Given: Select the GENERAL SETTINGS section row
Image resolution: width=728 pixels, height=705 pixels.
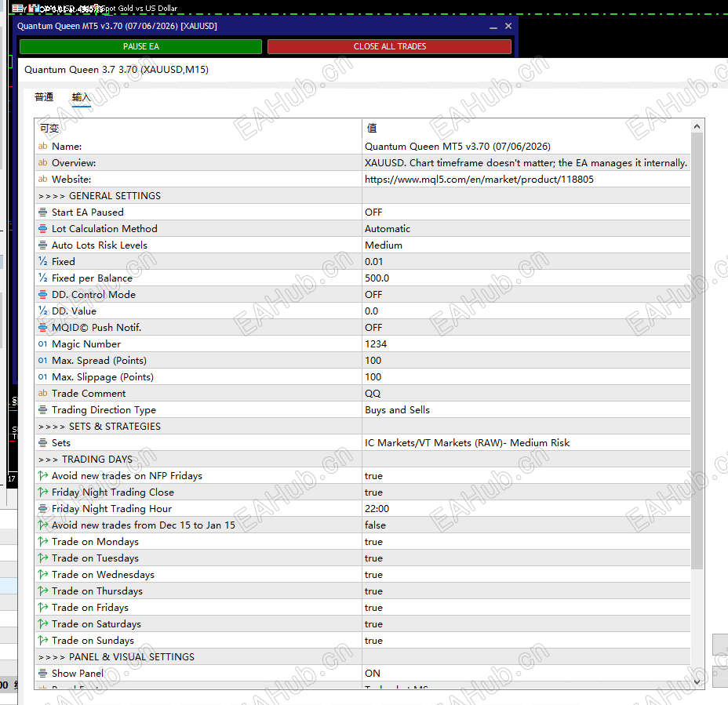Looking at the screenshot, I should [x=362, y=195].
